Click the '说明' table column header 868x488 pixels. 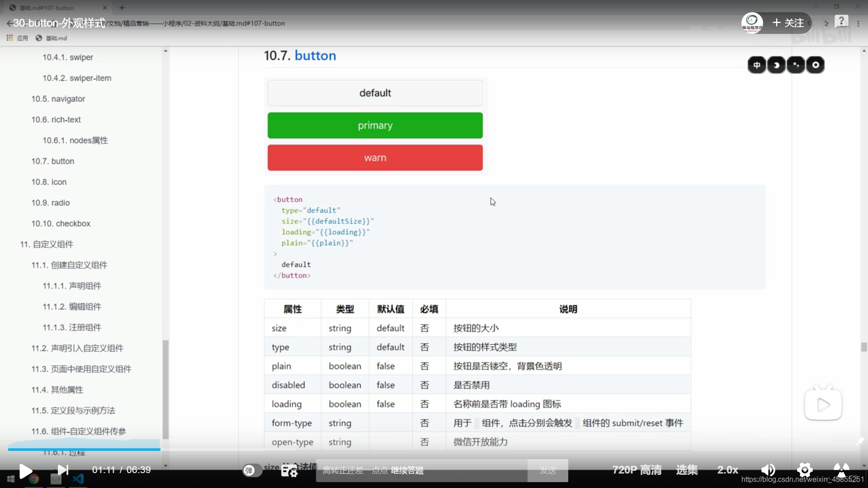[x=568, y=309]
